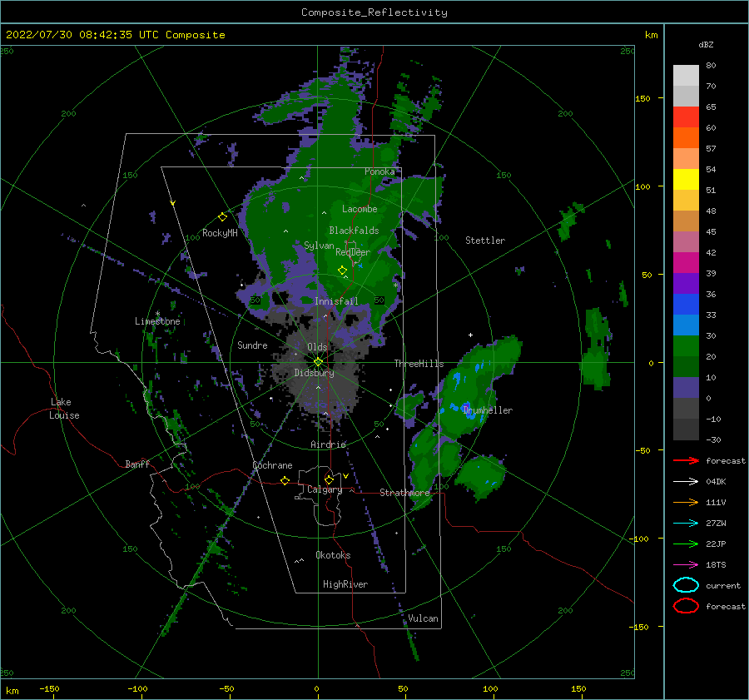Click the red forecast arrow in legend
The image size is (749, 700).
pos(686,460)
